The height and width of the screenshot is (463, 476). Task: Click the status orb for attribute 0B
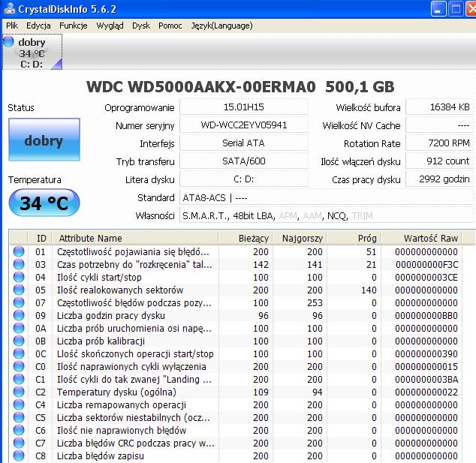(19, 341)
